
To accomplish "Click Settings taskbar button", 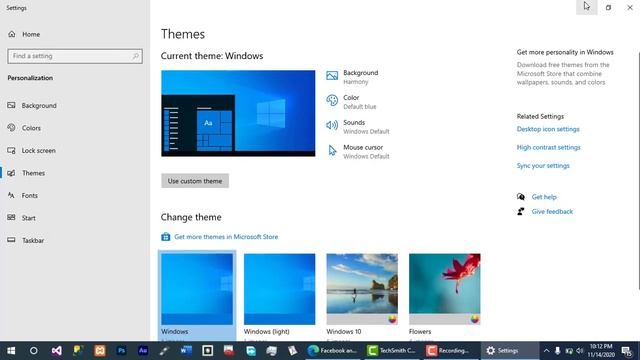I will pos(509,351).
